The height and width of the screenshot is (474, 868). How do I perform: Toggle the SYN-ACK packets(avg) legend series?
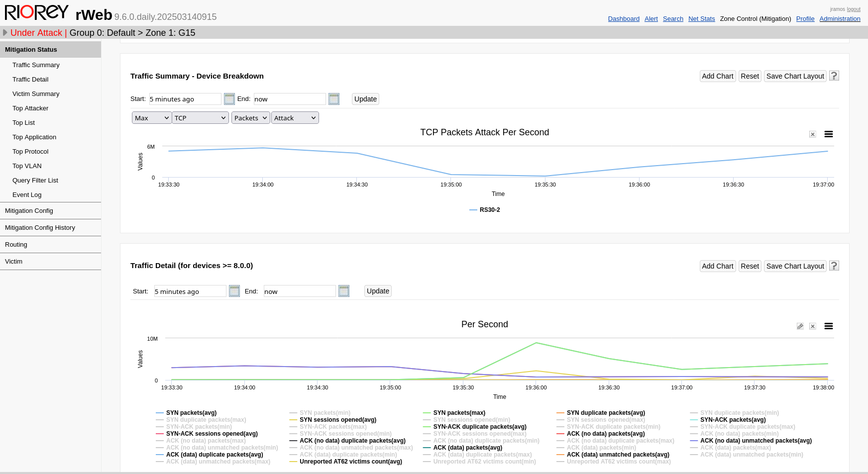pyautogui.click(x=733, y=420)
